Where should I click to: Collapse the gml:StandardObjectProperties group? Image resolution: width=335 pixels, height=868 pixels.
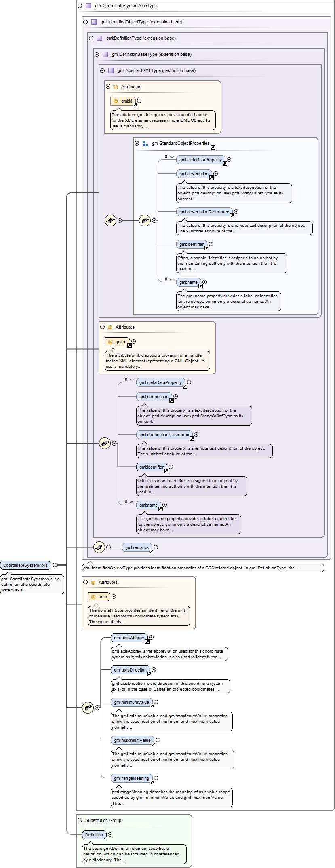coord(137,144)
